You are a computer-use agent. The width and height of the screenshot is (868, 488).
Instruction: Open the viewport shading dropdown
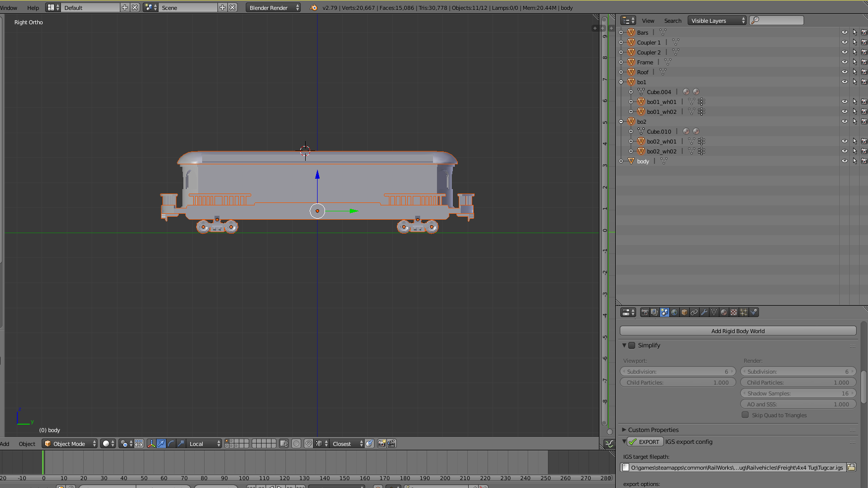[108, 443]
